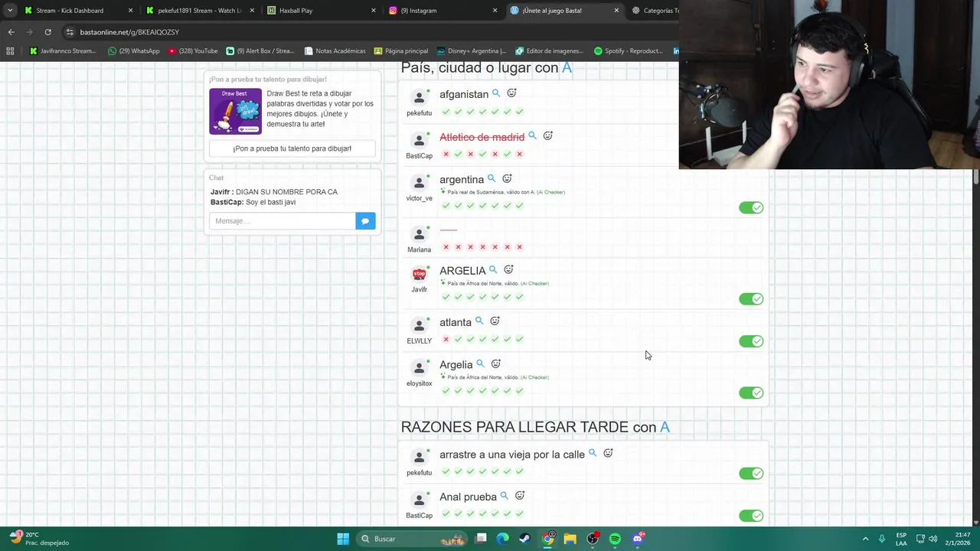Search the answer "afganistan" with its magnifier icon

click(x=496, y=93)
